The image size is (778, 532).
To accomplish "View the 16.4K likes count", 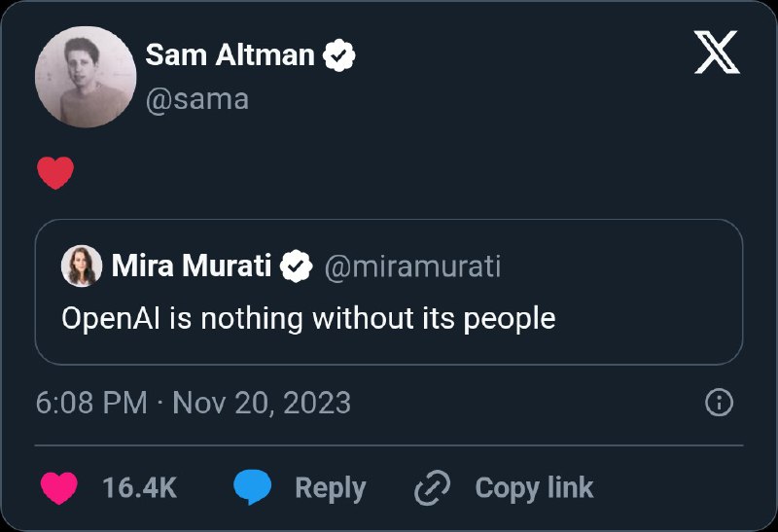I will click(139, 487).
